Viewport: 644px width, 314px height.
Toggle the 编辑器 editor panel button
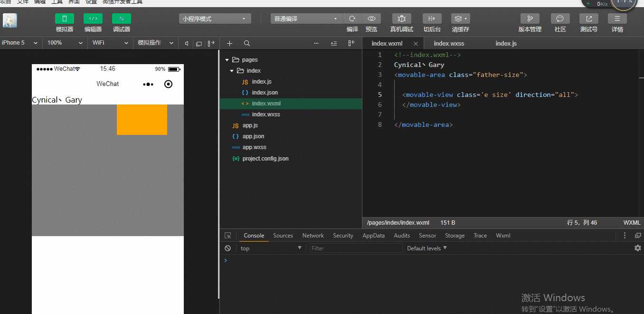click(93, 19)
